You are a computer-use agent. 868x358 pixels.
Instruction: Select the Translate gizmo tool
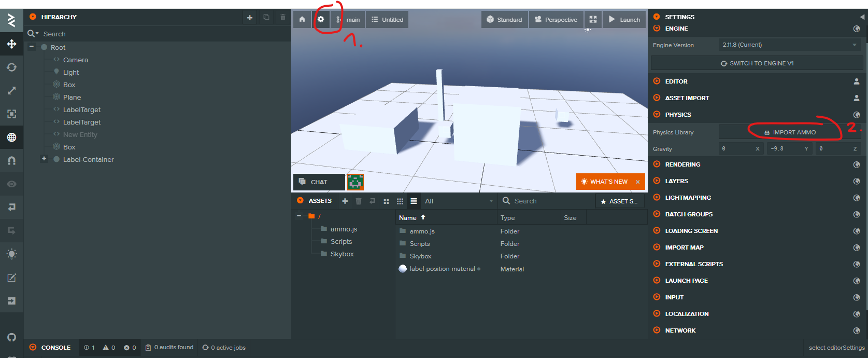[11, 44]
